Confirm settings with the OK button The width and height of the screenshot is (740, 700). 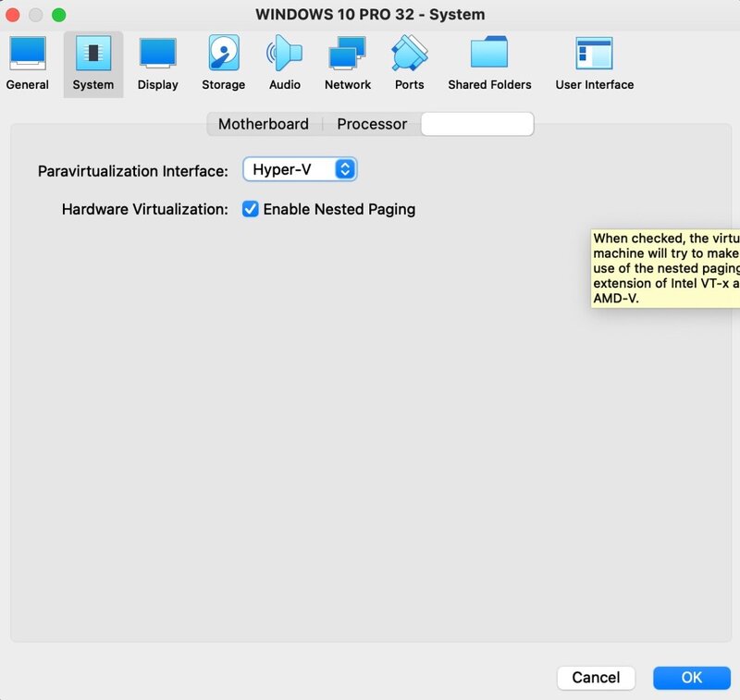691,678
